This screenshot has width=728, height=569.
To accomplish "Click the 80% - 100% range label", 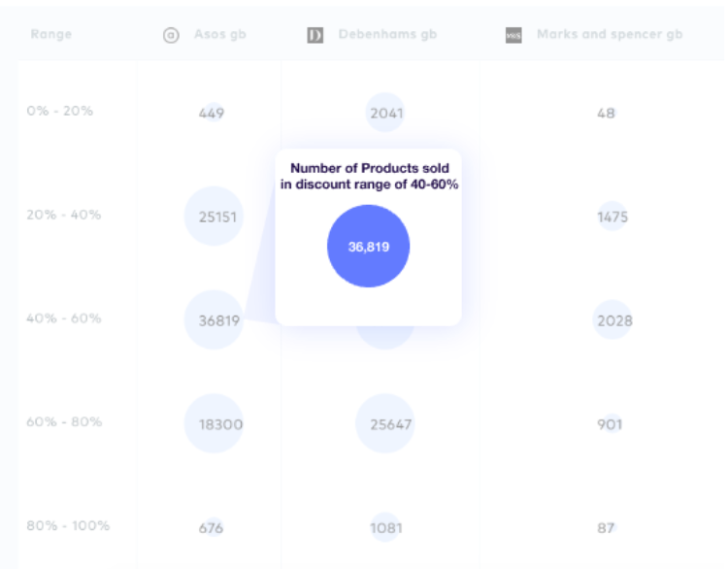I will [68, 526].
